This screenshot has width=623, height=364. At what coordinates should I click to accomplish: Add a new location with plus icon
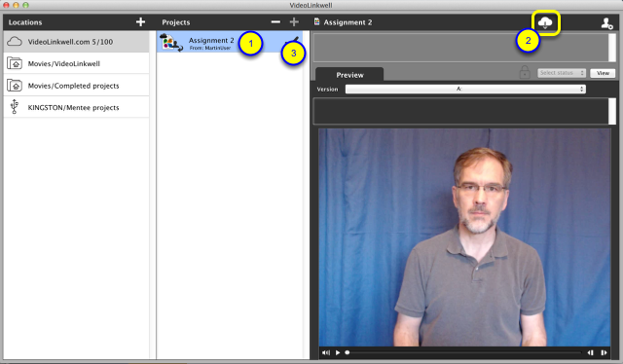tap(140, 22)
